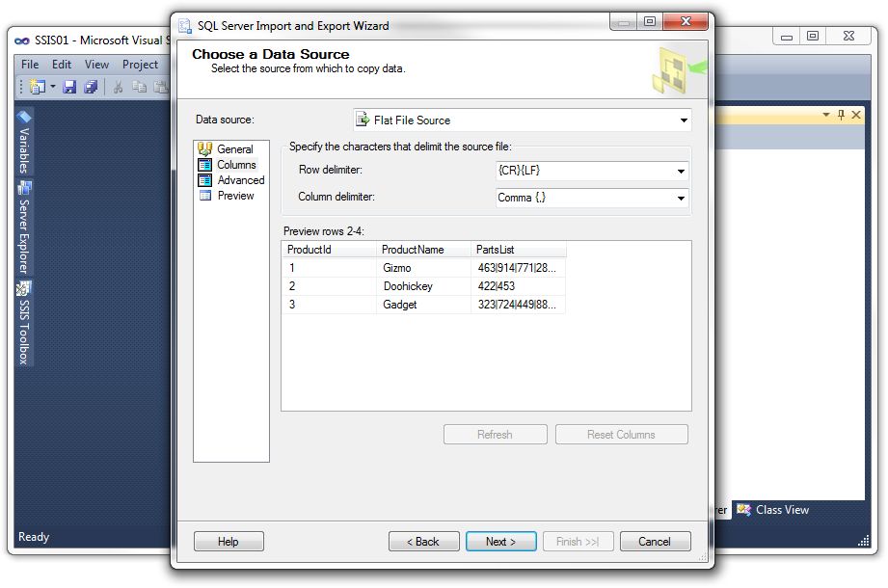Maximize the Visual Studio window
Viewport: 888px width, 588px height.
(x=813, y=36)
